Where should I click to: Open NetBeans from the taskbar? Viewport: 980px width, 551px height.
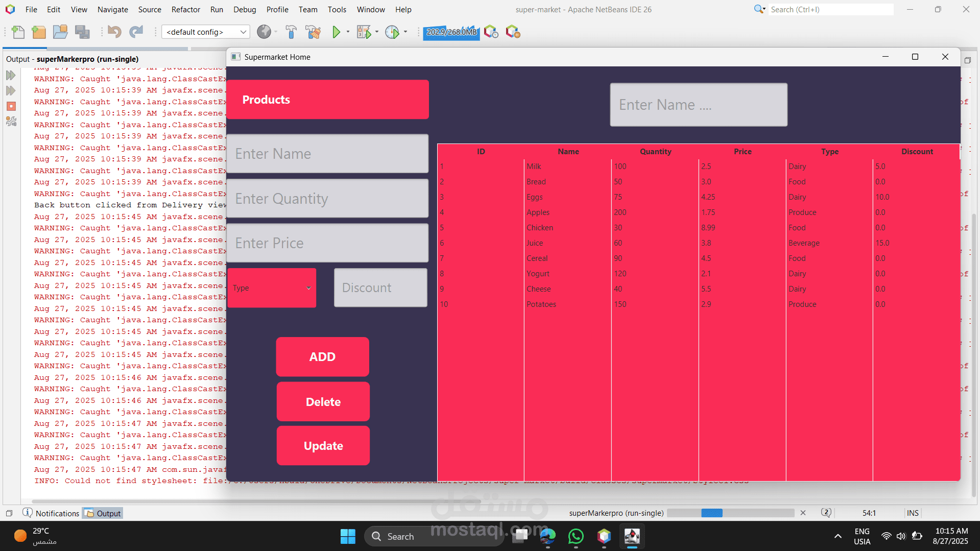pos(604,536)
